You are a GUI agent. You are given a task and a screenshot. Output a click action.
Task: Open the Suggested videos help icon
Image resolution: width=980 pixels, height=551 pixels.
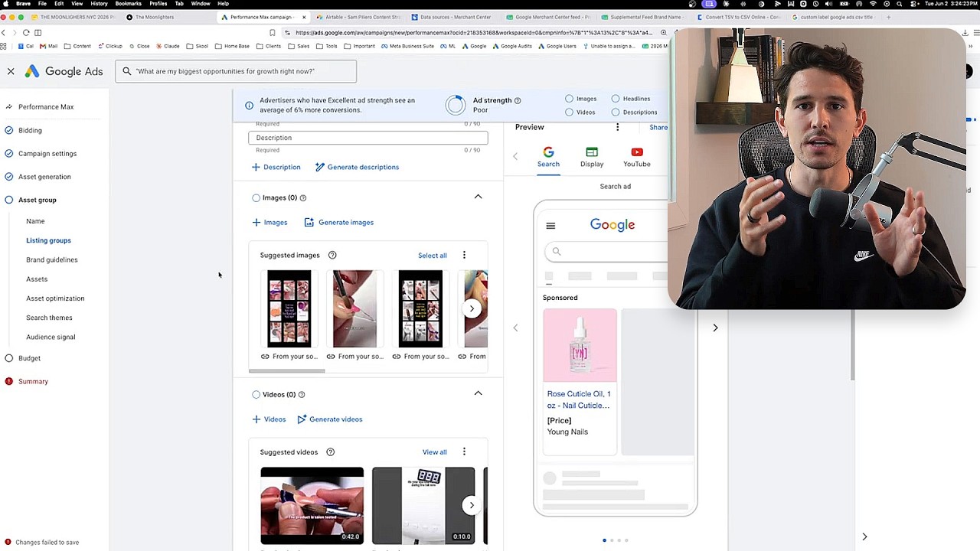[x=331, y=452]
